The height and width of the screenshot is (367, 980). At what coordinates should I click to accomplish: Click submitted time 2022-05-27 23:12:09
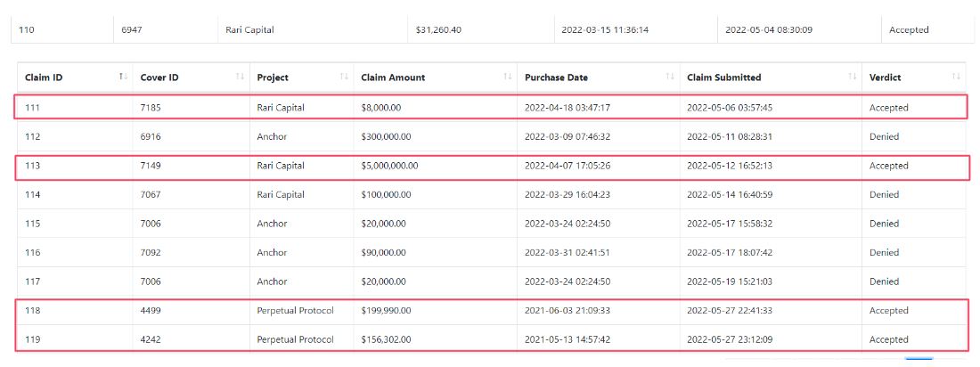(730, 339)
